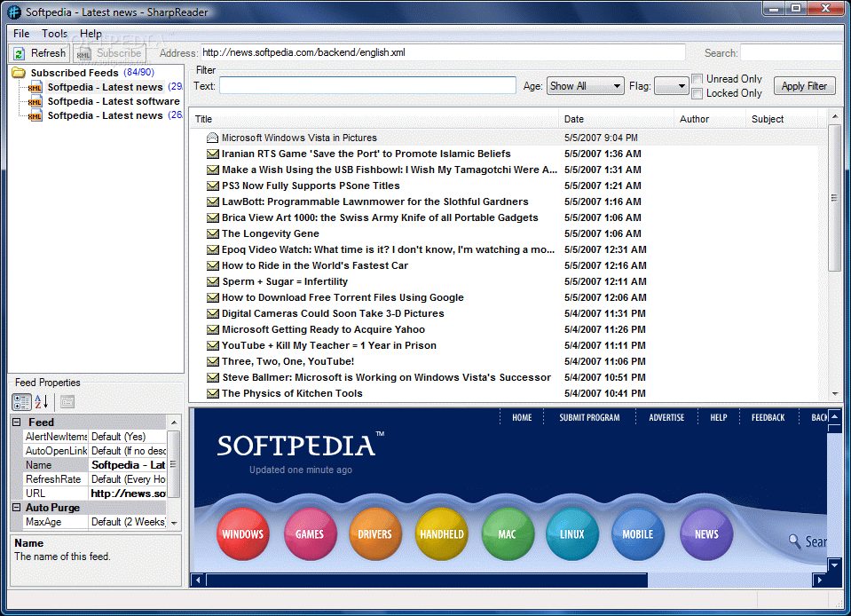Click the Property Pages icon in Feed Properties

67,402
